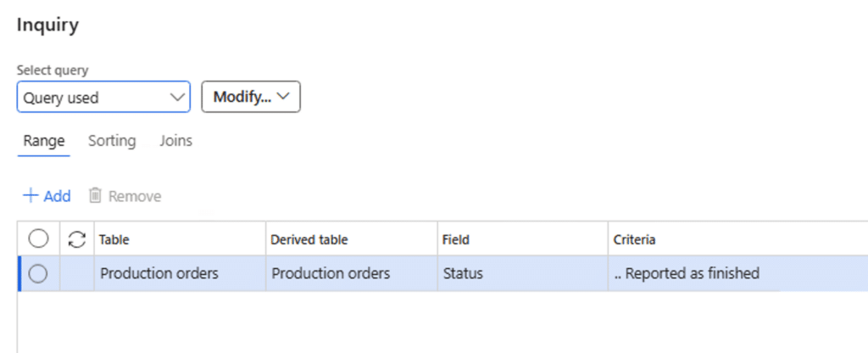Toggle the select-all circle in grid header

tap(38, 240)
